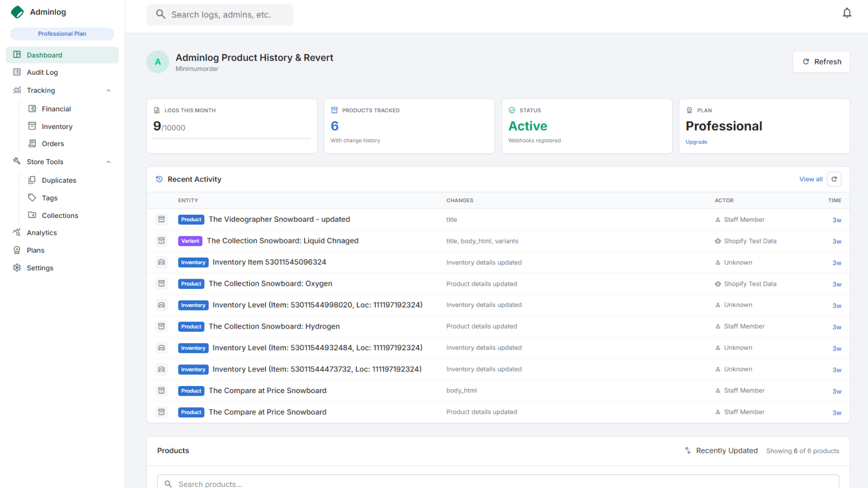Collapse the Store Tools section chevron

pos(108,162)
